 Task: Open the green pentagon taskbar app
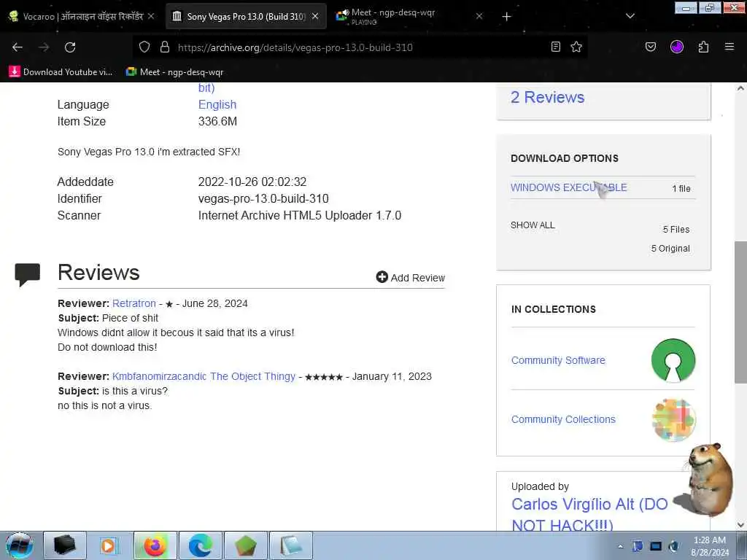point(245,545)
